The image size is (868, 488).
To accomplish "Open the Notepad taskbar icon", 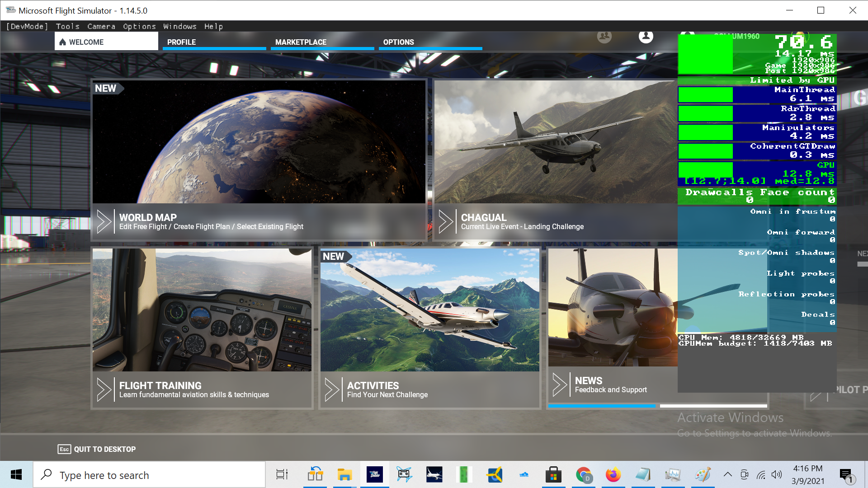I will point(643,474).
